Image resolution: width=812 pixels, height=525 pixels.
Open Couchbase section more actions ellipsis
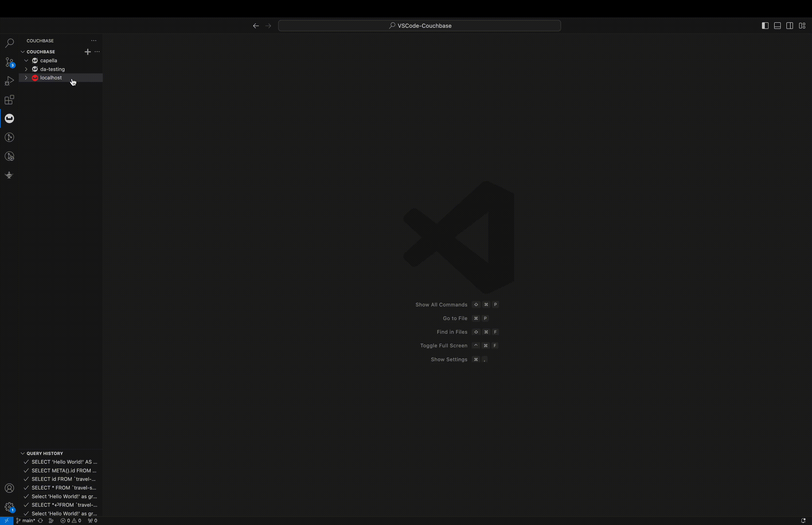coord(97,51)
